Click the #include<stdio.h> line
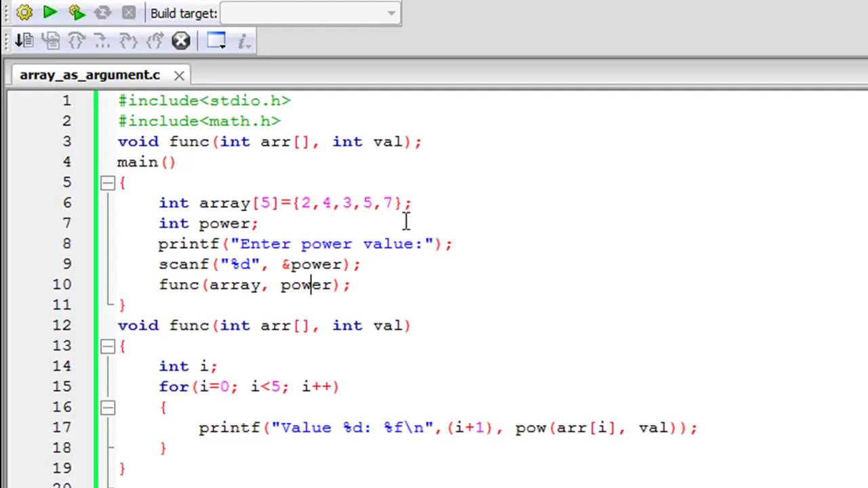Screen dimensions: 868x488 click(204, 100)
